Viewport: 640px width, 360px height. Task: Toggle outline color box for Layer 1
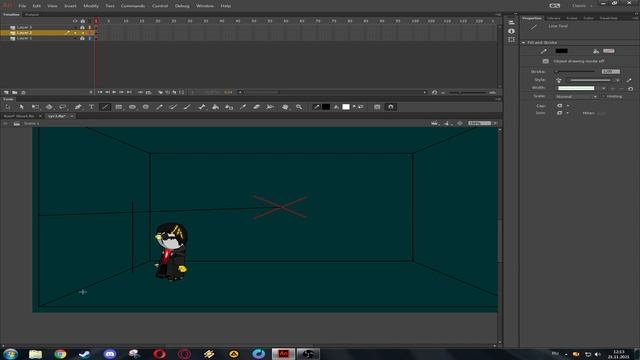click(90, 38)
